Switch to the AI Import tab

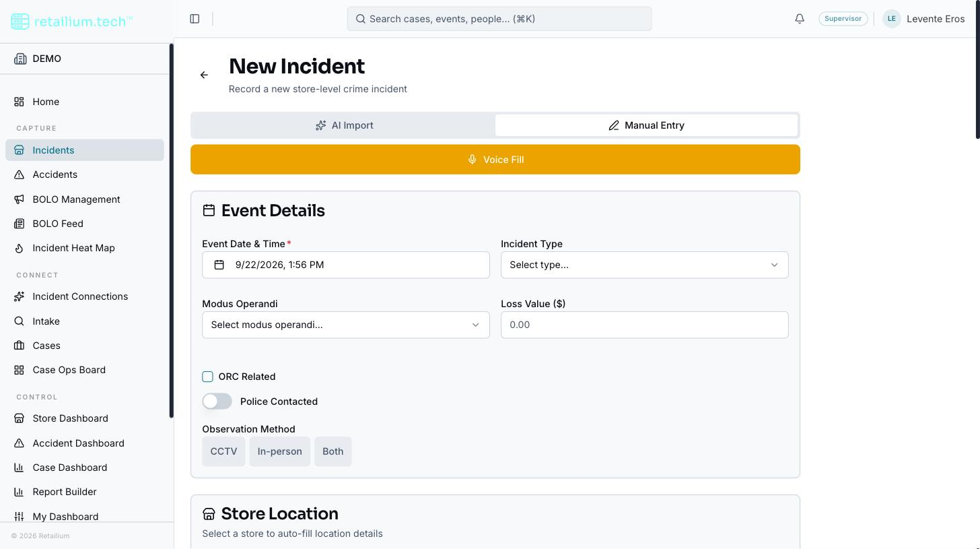point(344,125)
